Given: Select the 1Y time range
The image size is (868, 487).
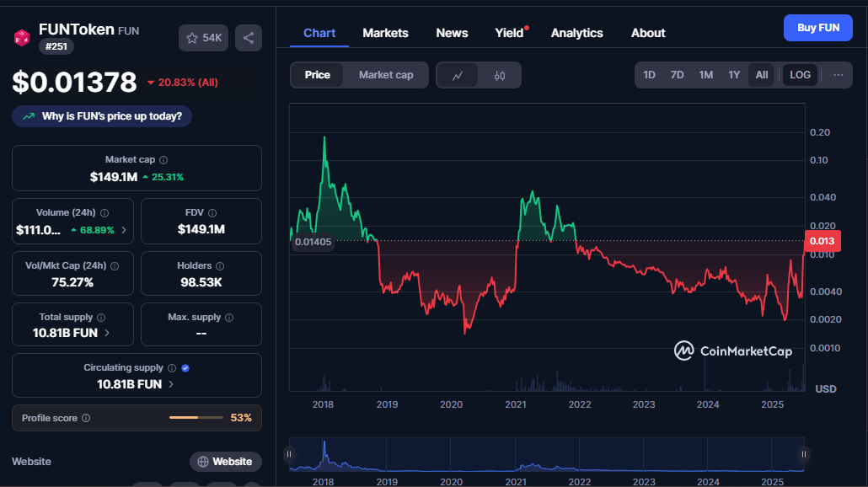Looking at the screenshot, I should (x=734, y=75).
